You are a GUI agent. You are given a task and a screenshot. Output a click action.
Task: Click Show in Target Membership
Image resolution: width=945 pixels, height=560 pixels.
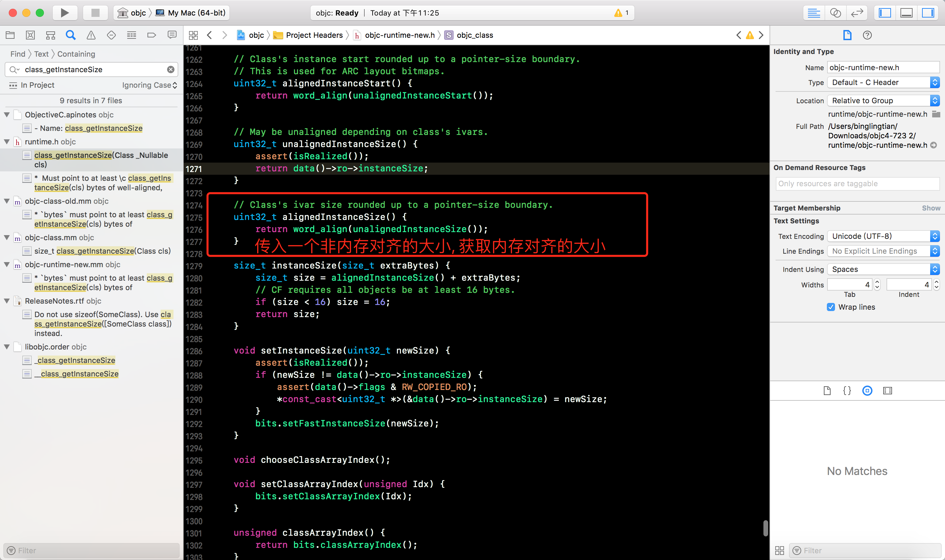point(930,208)
